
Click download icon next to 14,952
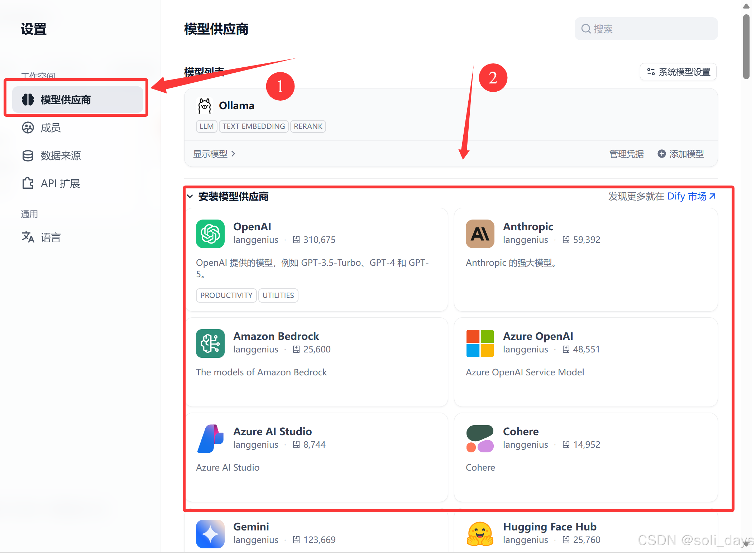pos(566,444)
